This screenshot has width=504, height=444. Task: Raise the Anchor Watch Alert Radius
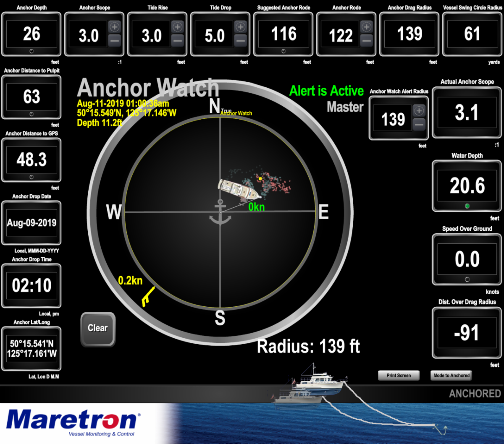[x=419, y=111]
